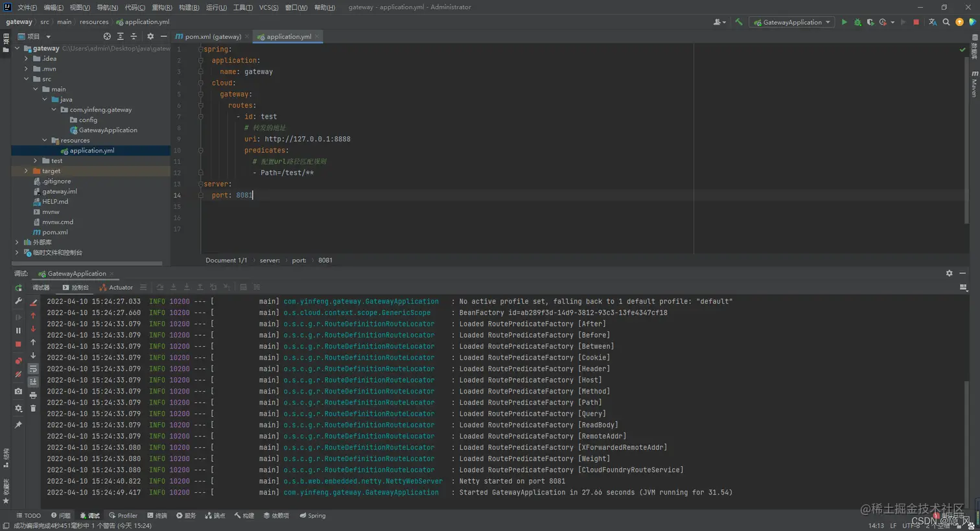980x531 pixels.
Task: Rerun GatewayApplication in debug panel
Action: pos(18,288)
